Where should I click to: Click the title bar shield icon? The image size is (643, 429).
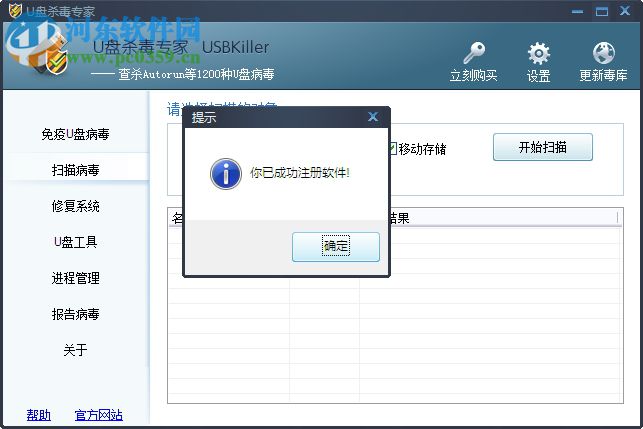tap(15, 10)
